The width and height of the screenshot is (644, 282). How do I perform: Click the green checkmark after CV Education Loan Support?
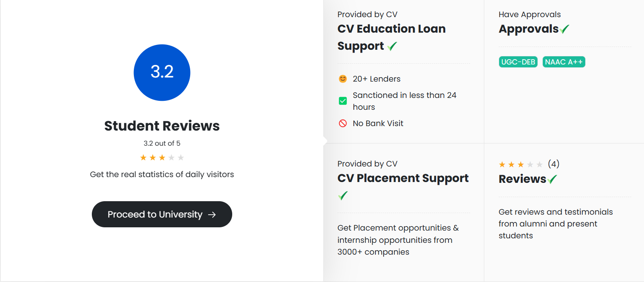(x=392, y=46)
